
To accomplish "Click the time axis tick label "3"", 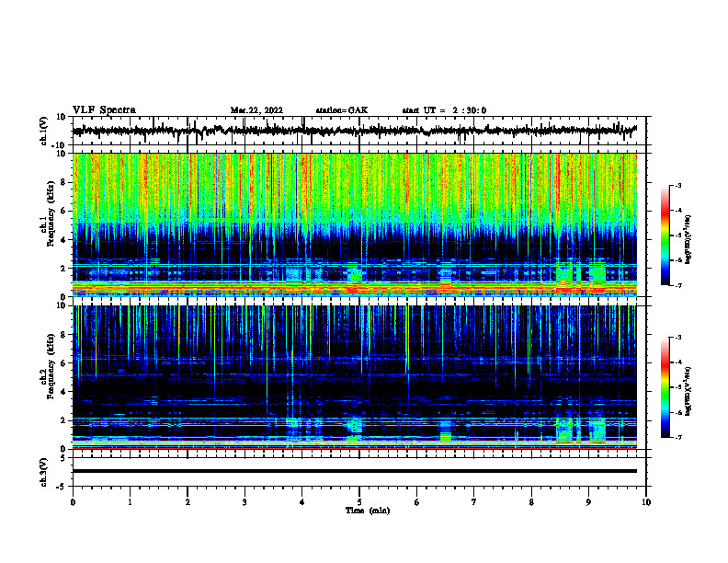I will pyautogui.click(x=245, y=502).
